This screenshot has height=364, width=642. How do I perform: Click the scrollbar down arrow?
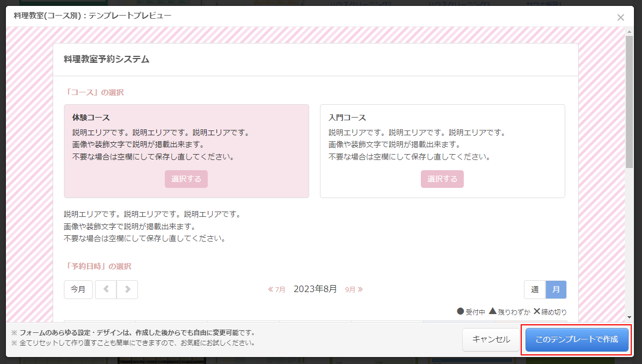[630, 317]
